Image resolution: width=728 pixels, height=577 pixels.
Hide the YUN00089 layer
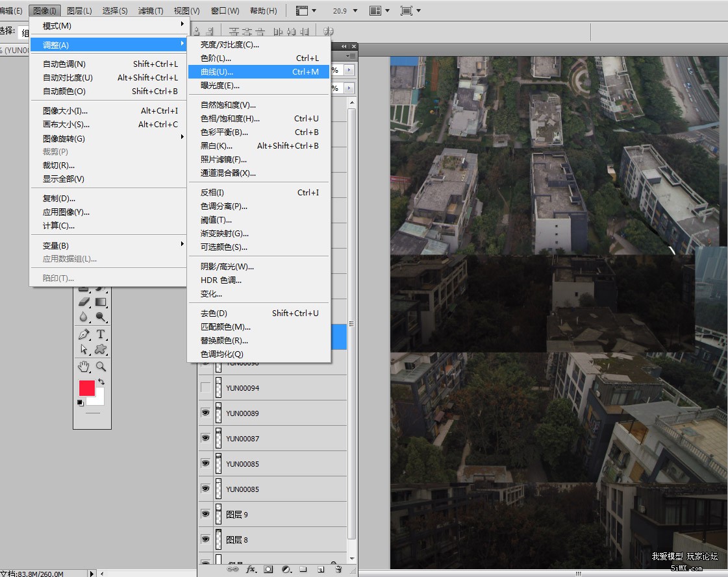(206, 413)
